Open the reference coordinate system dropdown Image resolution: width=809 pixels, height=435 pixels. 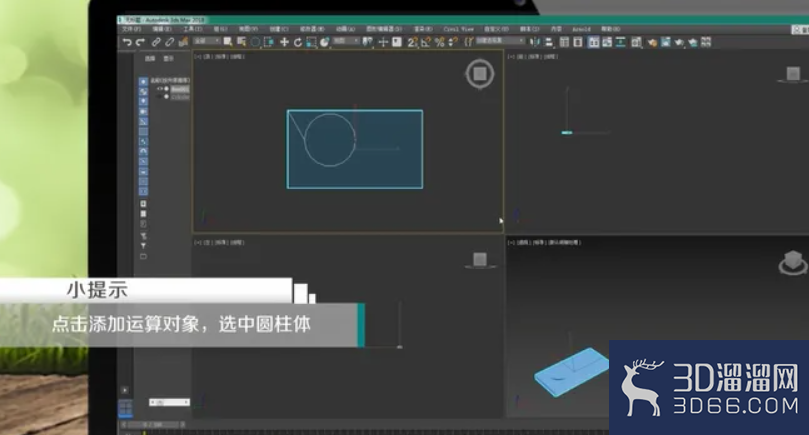(346, 41)
